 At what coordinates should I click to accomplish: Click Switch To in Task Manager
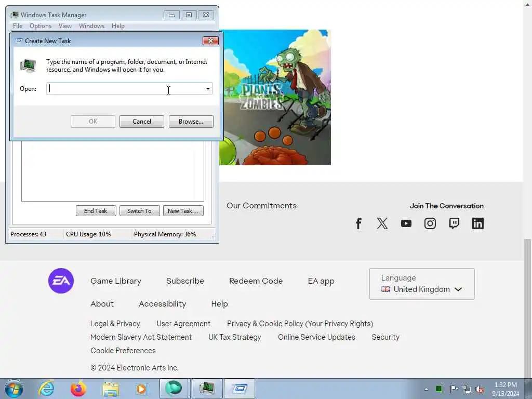139,211
